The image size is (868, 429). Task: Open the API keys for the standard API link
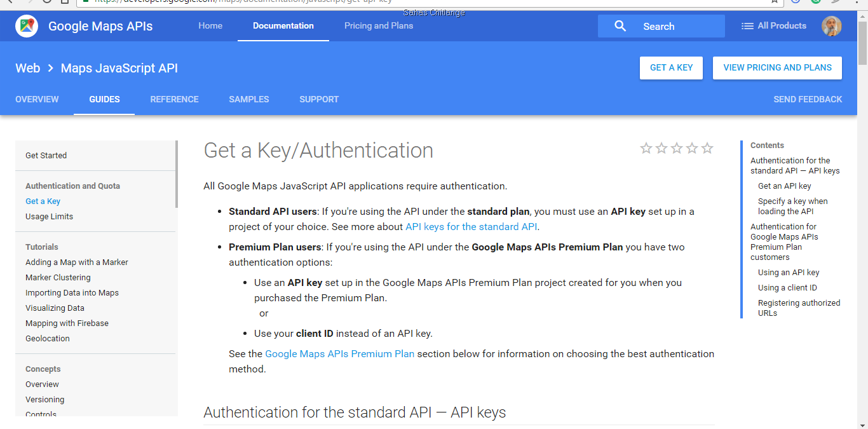[x=471, y=227]
